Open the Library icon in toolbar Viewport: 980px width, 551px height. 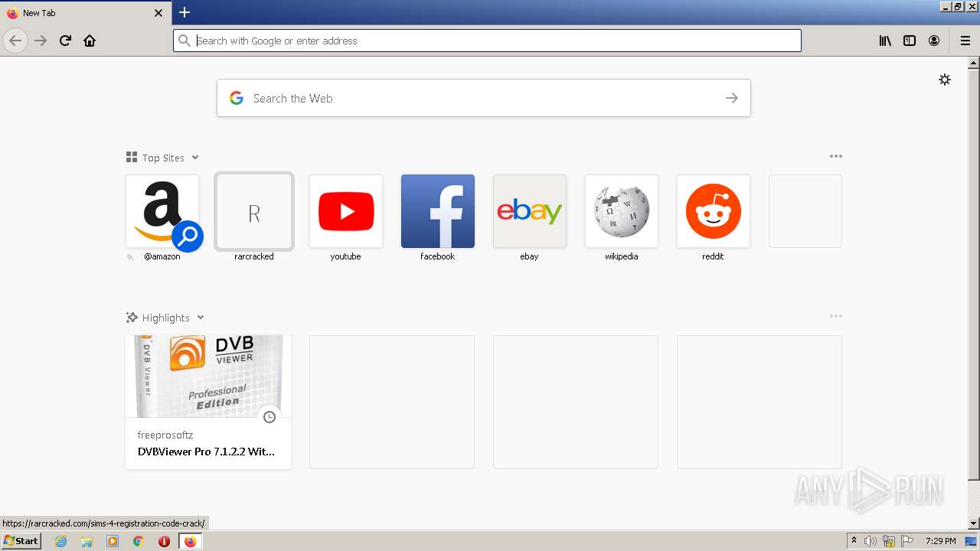885,41
